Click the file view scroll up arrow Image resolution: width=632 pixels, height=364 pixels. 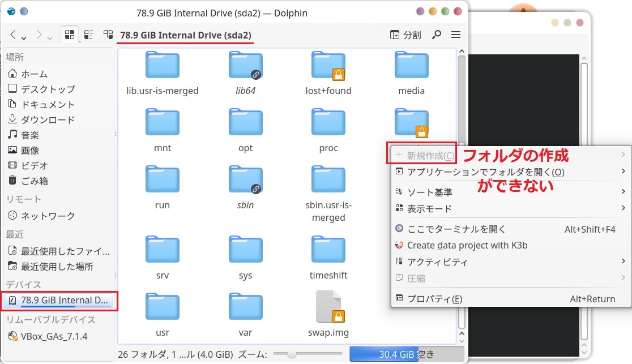pyautogui.click(x=462, y=52)
